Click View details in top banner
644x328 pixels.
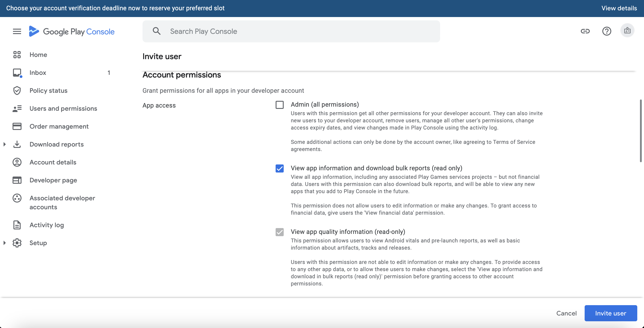click(619, 8)
